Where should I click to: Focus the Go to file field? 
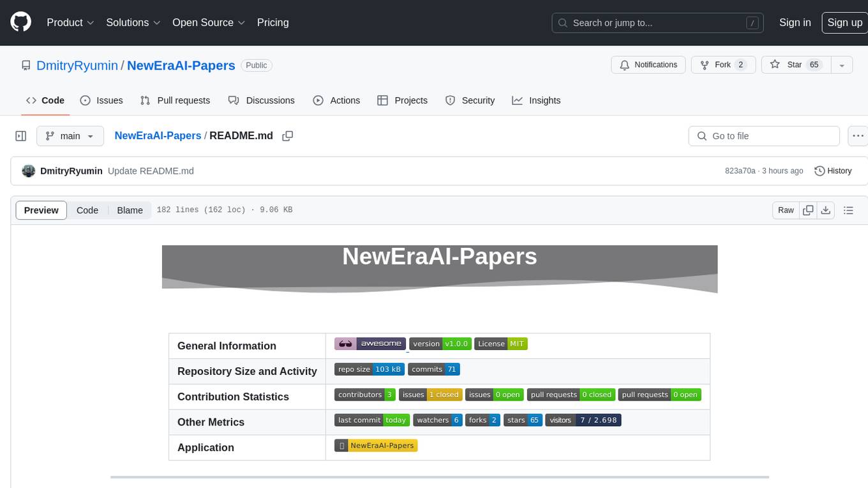tap(764, 136)
